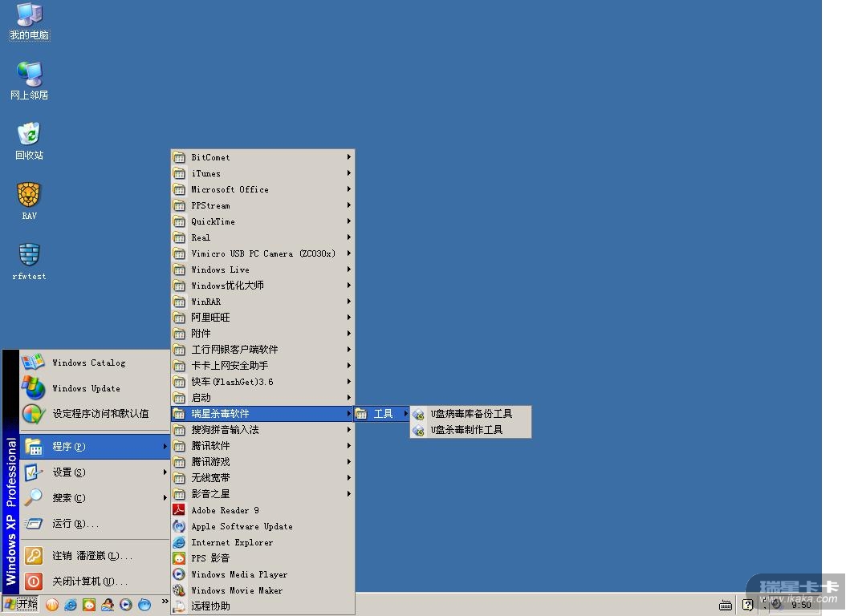Show more quick launch items chevron
Screen dimensions: 854x616
[165, 602]
